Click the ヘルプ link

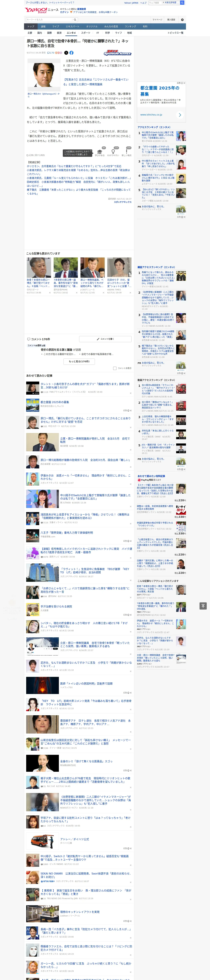tap(143, 3)
